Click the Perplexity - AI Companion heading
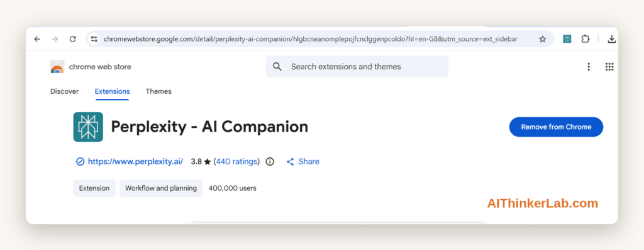This screenshot has width=644, height=250. pyautogui.click(x=209, y=127)
